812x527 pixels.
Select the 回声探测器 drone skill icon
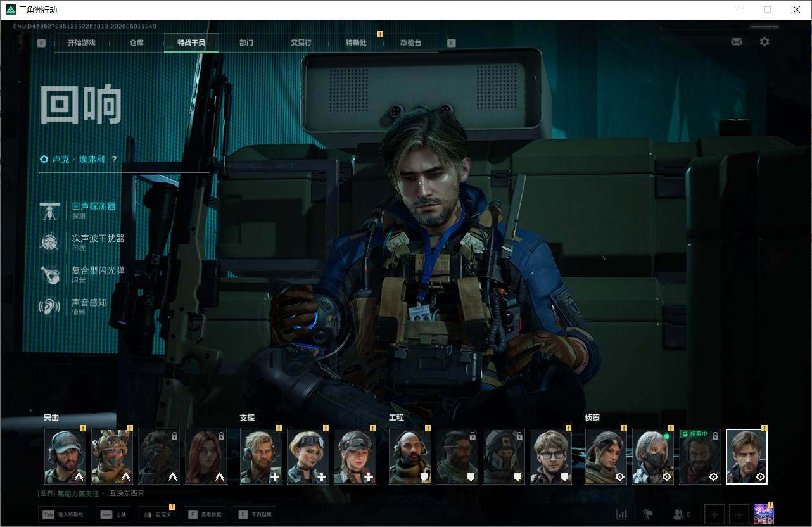pyautogui.click(x=49, y=210)
